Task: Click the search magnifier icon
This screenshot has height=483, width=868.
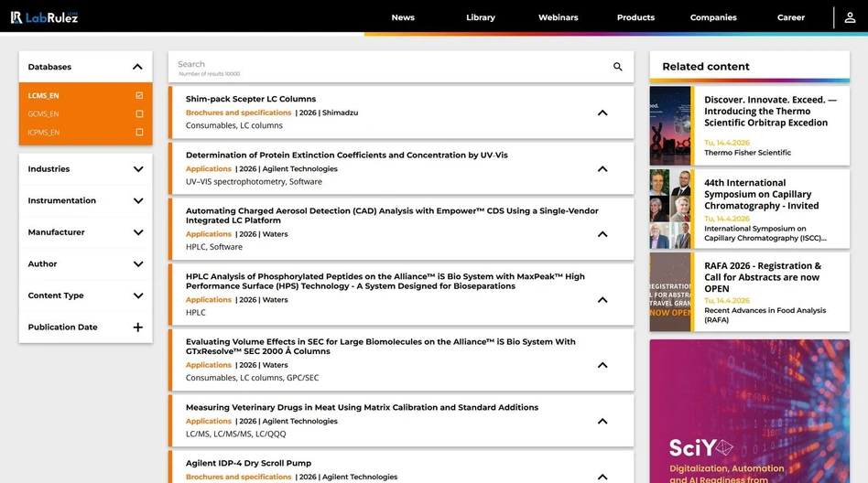Action: (618, 67)
